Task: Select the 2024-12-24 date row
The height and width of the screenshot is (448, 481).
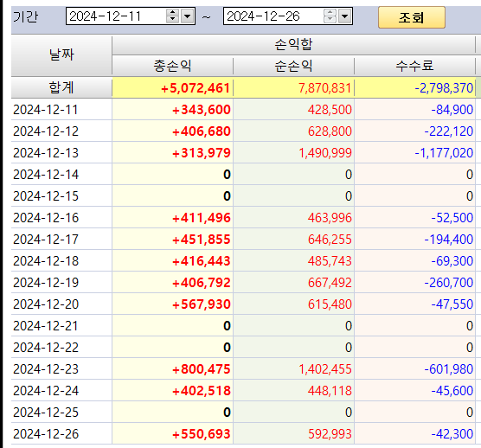Action: [x=61, y=391]
